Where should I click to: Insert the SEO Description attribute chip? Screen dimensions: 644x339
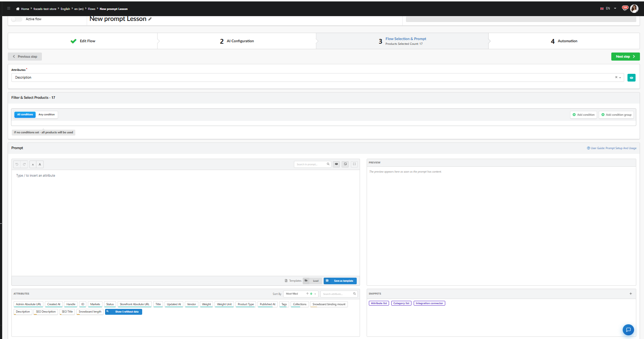pyautogui.click(x=46, y=312)
